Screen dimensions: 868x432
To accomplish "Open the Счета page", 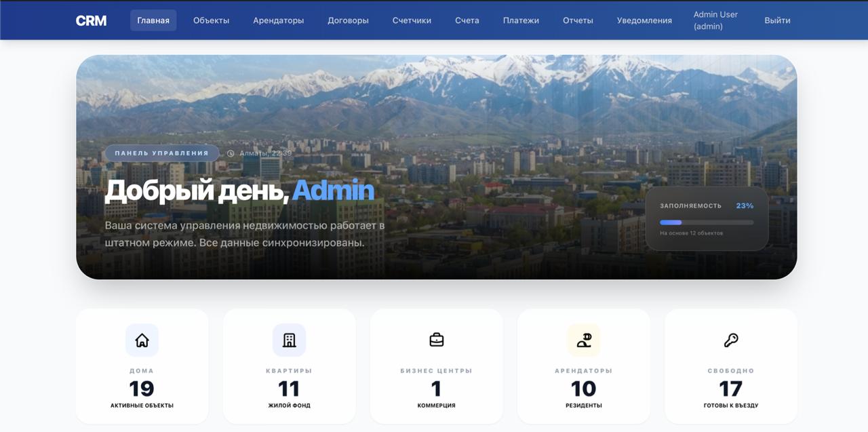I will pos(467,20).
